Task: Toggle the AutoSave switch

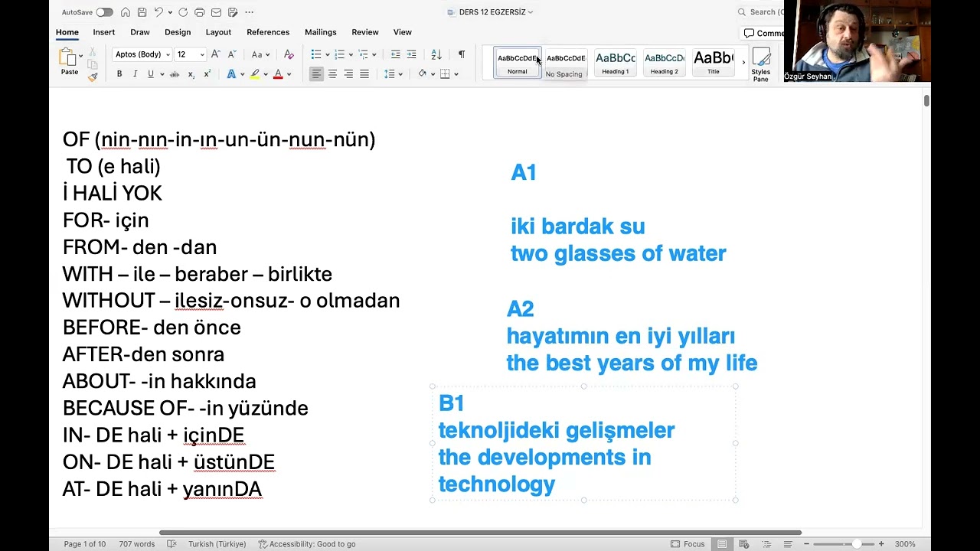Action: (104, 12)
